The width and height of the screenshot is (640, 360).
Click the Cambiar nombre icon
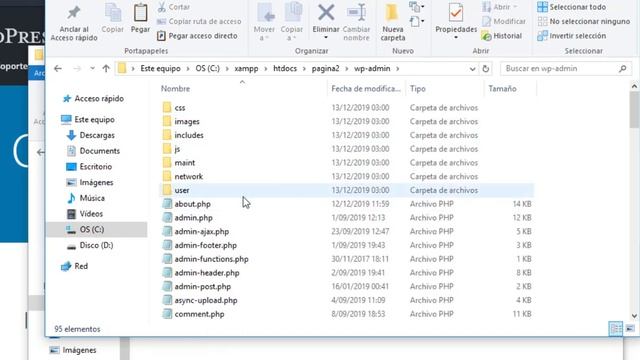(x=356, y=13)
